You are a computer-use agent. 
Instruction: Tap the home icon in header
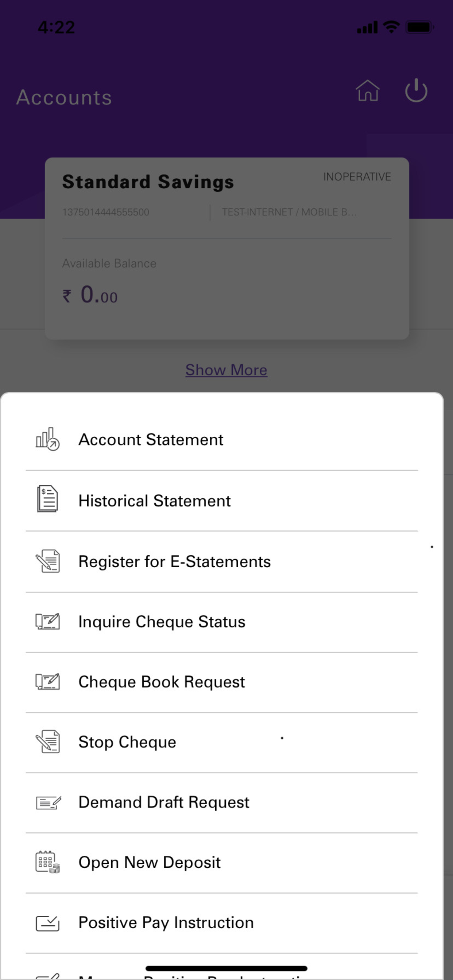[x=367, y=90]
